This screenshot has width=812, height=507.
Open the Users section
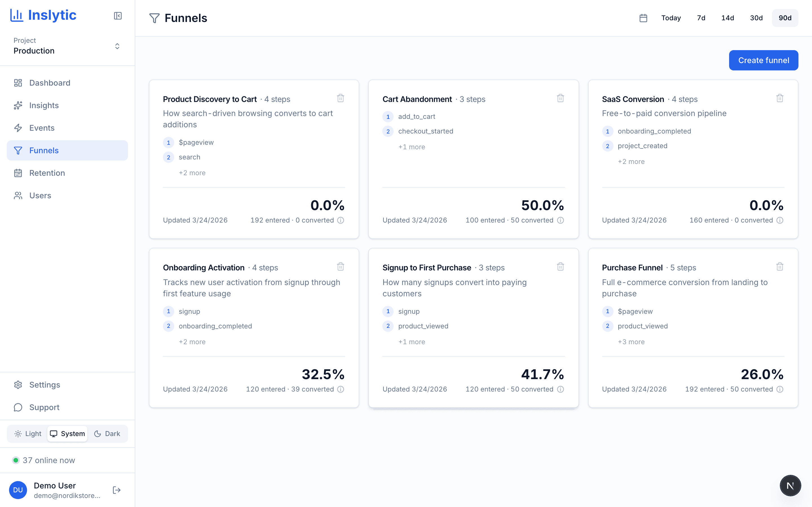click(40, 195)
